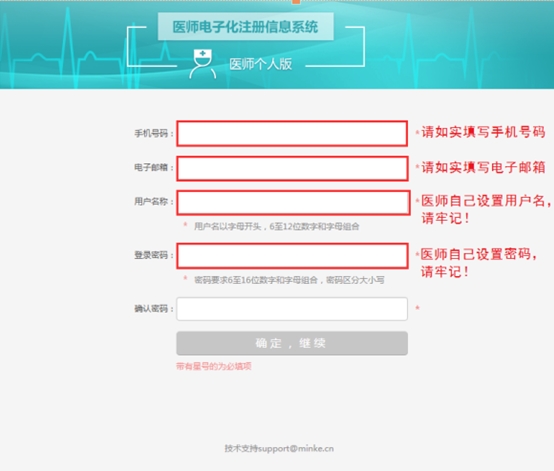Screen dimensions: 554x471
Task: Click the red 请如实填写手机号码 annotation
Action: pos(483,132)
